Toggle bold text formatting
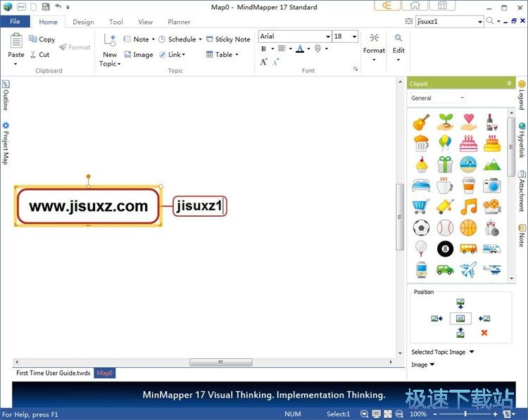The image size is (528, 420). tap(264, 49)
